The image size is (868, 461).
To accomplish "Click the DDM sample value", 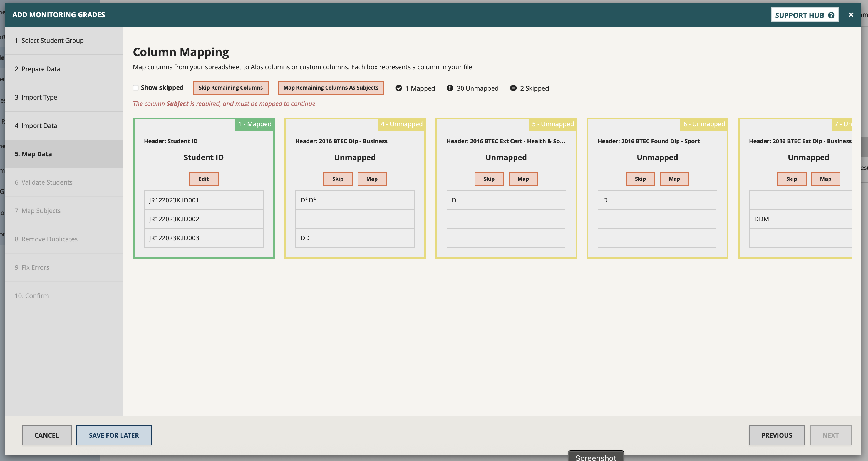I will pyautogui.click(x=800, y=219).
